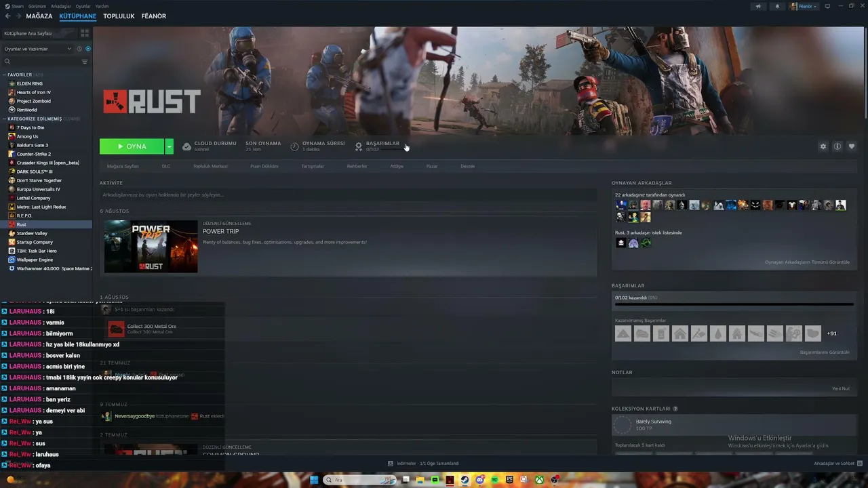Open the play button options dropdown arrow

click(169, 146)
